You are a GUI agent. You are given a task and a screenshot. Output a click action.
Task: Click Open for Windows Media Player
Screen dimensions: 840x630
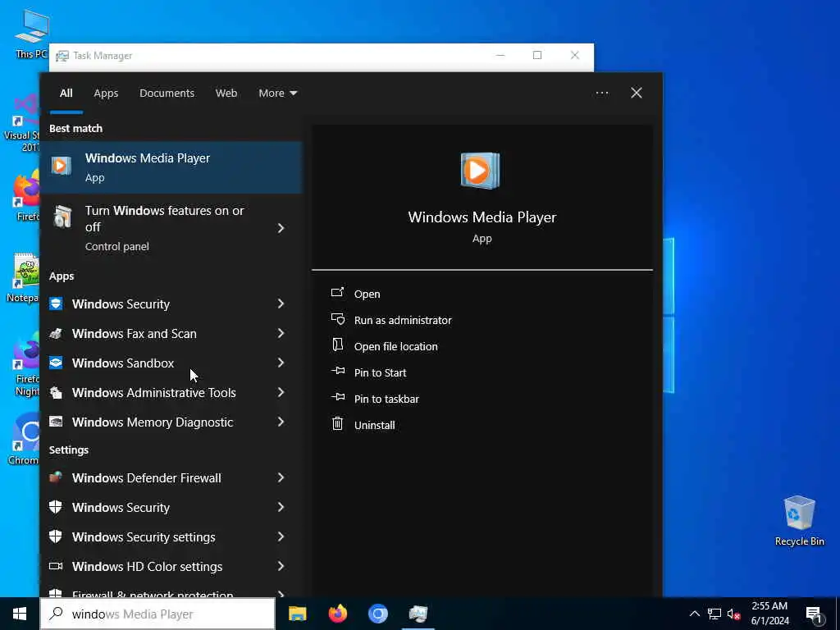tap(367, 294)
